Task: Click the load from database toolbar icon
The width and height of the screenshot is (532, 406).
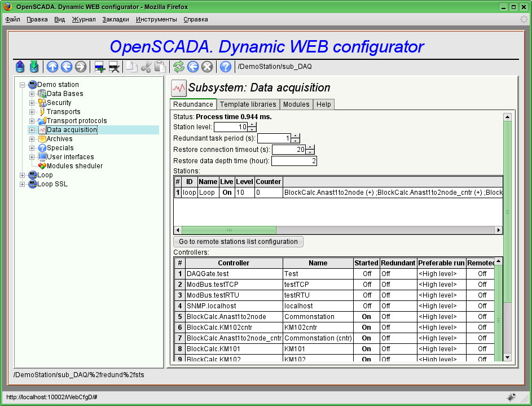Action: 20,67
